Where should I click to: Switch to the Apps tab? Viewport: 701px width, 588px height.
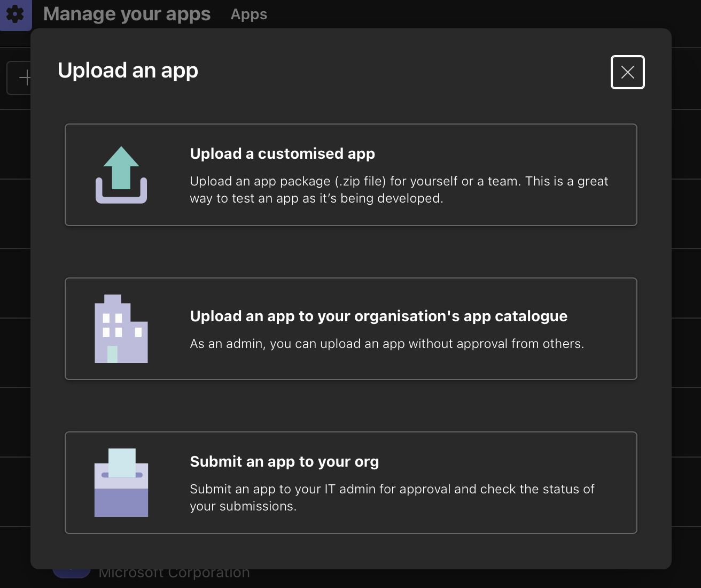248,14
